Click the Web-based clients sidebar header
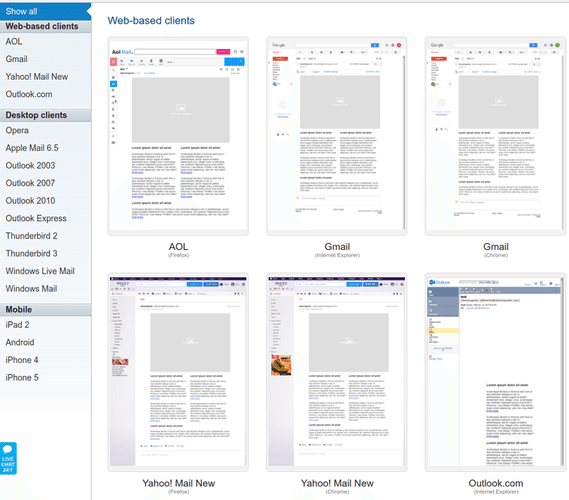The width and height of the screenshot is (569, 500). point(45,26)
